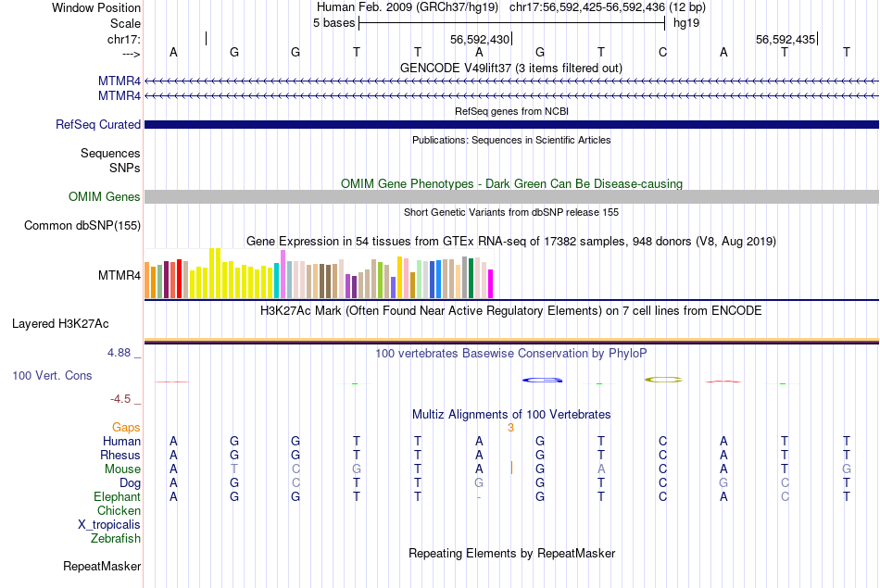Click base C in the reference sequence row
This screenshot has height=588, width=880.
point(663,52)
